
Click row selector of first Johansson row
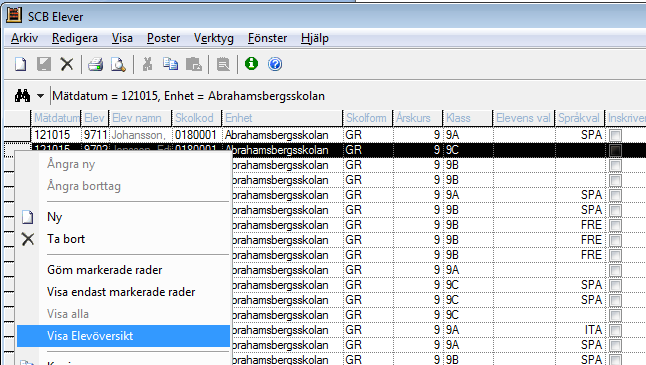(17, 135)
